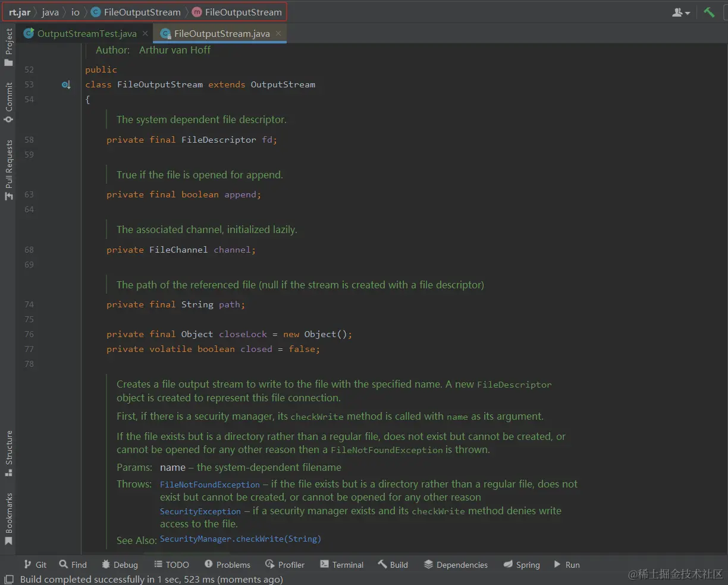Screen dimensions: 728x585
Task: Click the green Build hammer icon
Action: click(x=709, y=12)
